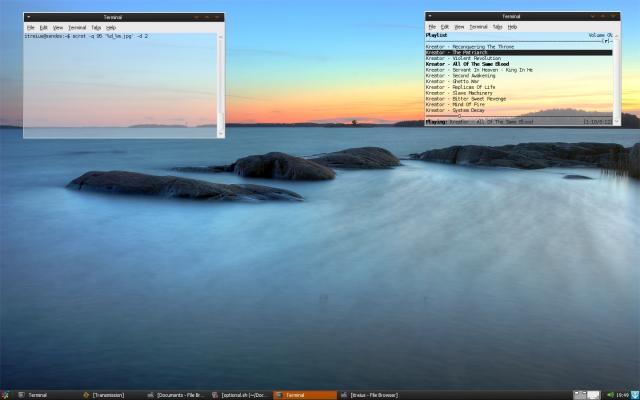The width and height of the screenshot is (640, 400).
Task: Select track Kreator - System Decay
Action: pos(455,110)
